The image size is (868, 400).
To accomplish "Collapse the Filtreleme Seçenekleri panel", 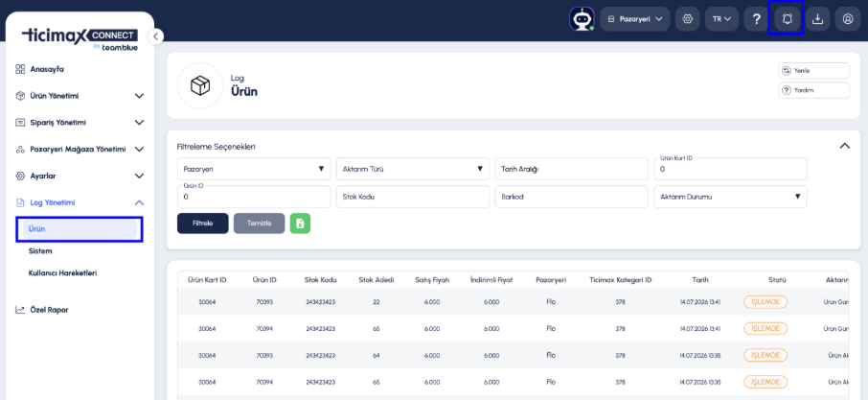I will [x=844, y=146].
